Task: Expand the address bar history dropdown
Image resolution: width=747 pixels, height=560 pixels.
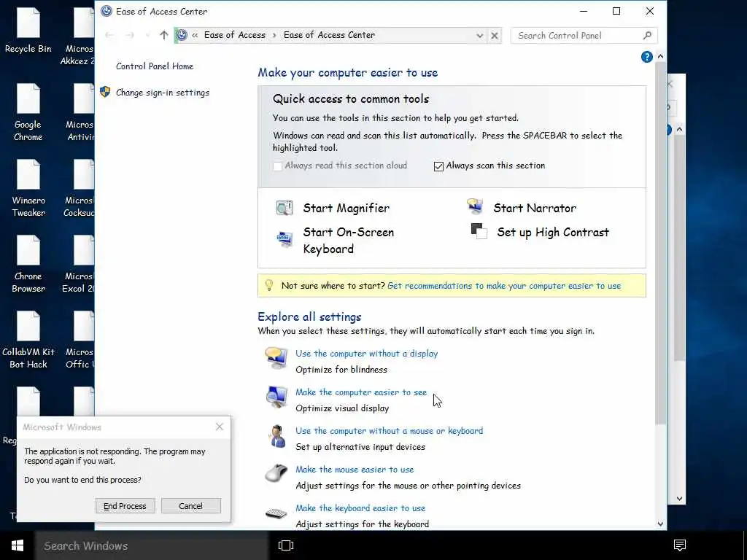Action: pyautogui.click(x=480, y=36)
